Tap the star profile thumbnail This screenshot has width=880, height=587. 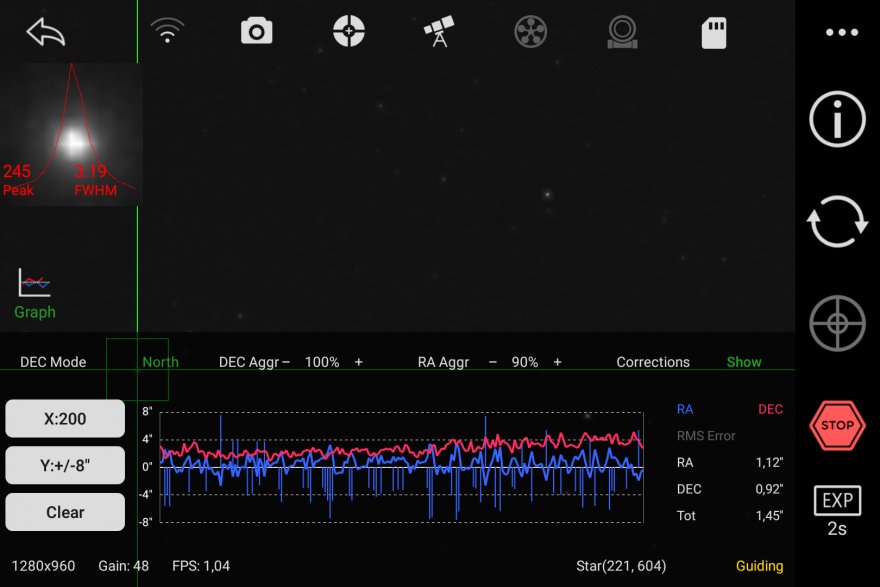(71, 134)
